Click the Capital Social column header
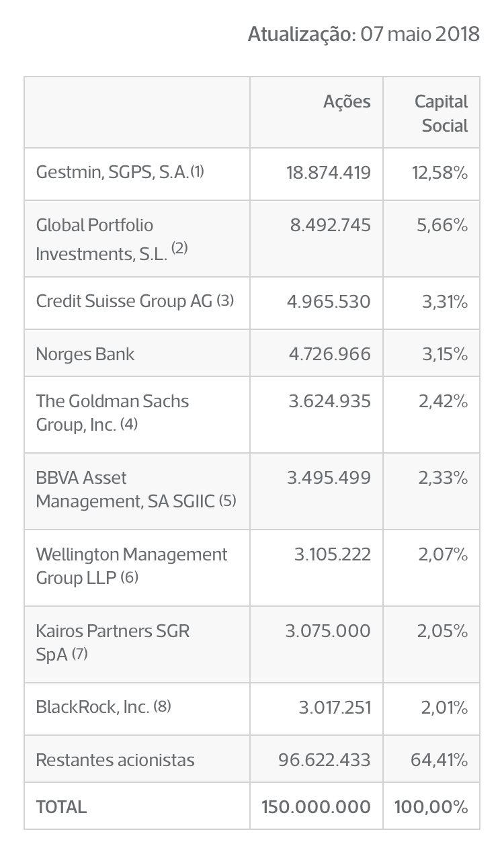The width and height of the screenshot is (504, 842). (x=441, y=113)
